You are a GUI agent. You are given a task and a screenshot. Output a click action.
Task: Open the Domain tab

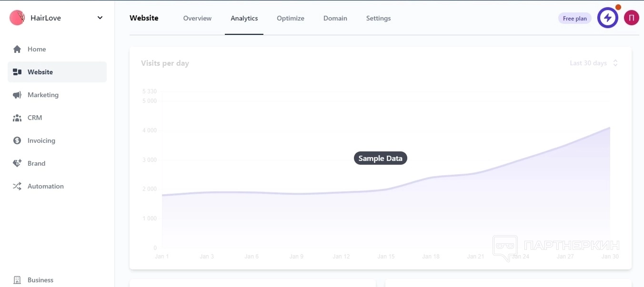pyautogui.click(x=335, y=18)
